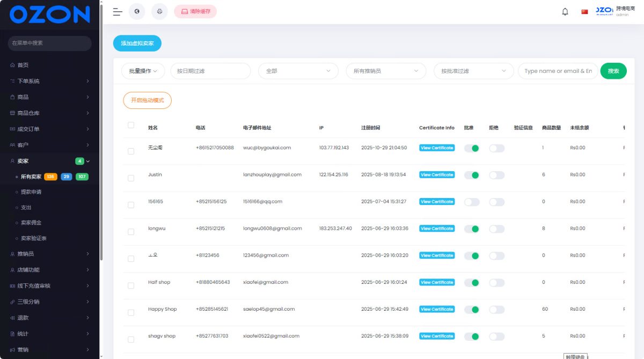Check the select-all checkbox in table header
This screenshot has width=644, height=359.
[131, 125]
